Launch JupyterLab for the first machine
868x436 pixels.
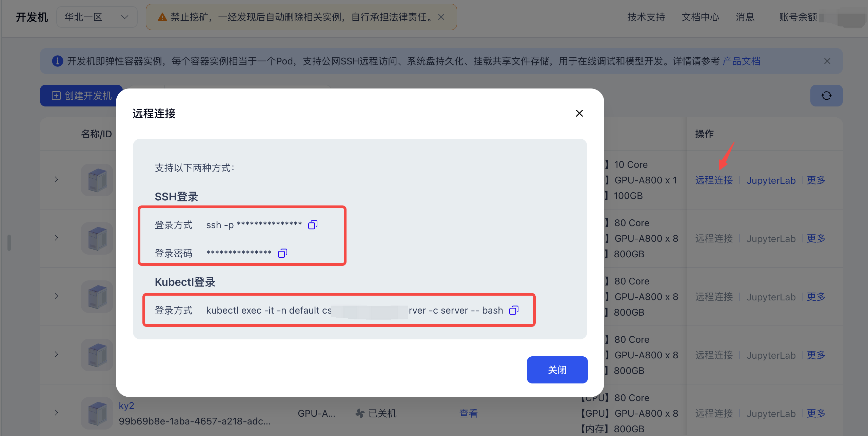pyautogui.click(x=771, y=180)
